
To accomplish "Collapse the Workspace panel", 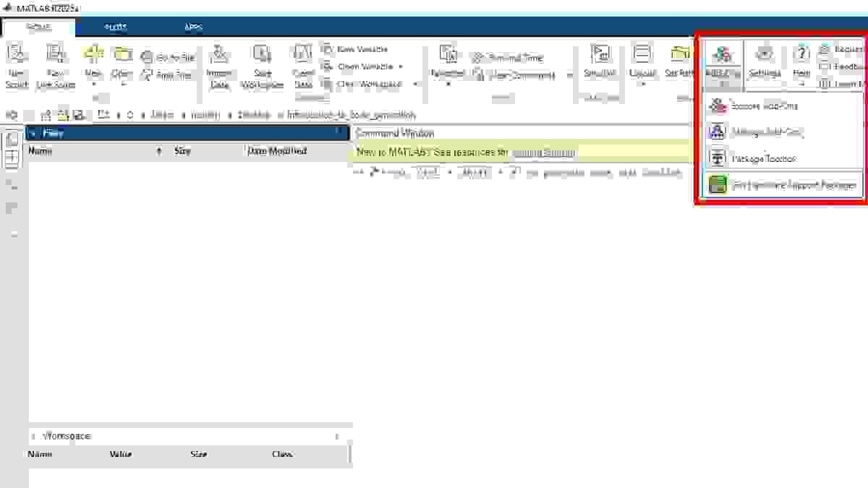I will [x=33, y=436].
